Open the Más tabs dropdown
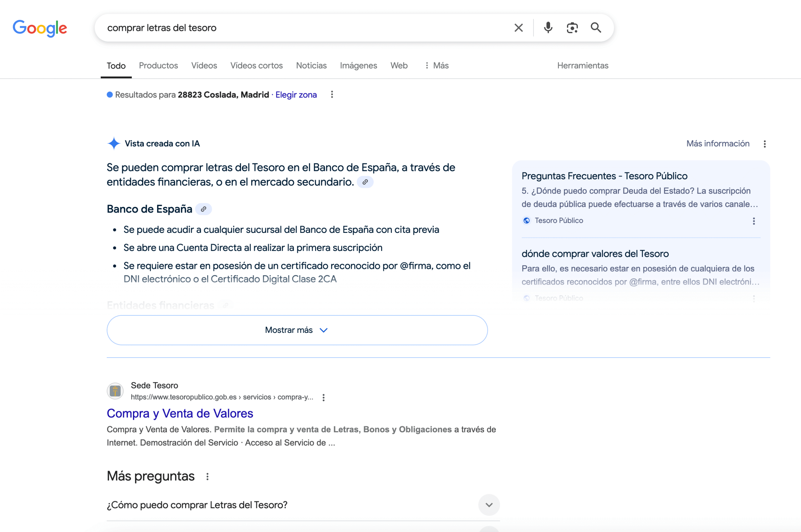This screenshot has height=532, width=801. coord(437,65)
